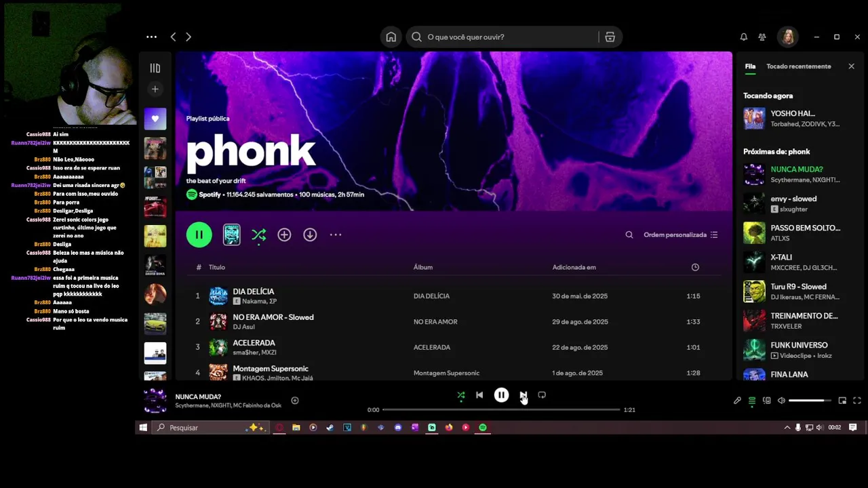Image resolution: width=868 pixels, height=488 pixels.
Task: Open notifications bell
Action: (x=744, y=37)
